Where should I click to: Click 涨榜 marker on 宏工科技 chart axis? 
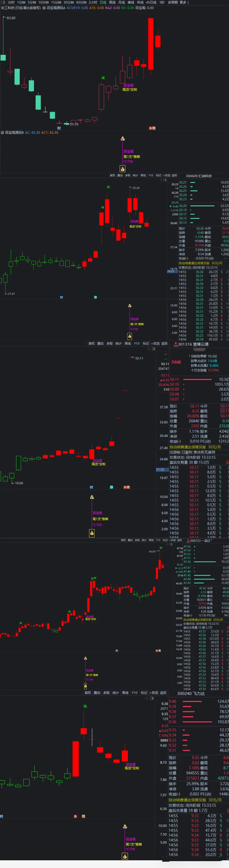click(x=152, y=128)
